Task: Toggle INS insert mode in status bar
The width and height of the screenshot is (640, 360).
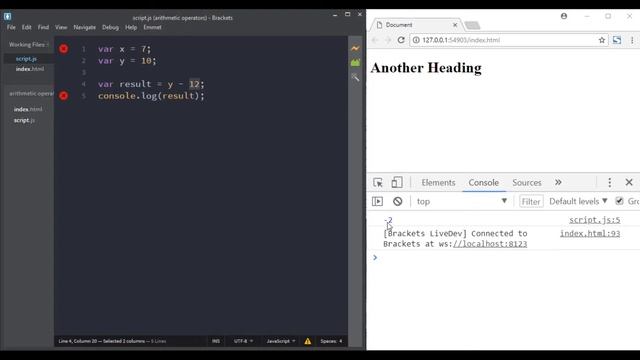Action: coord(216,341)
